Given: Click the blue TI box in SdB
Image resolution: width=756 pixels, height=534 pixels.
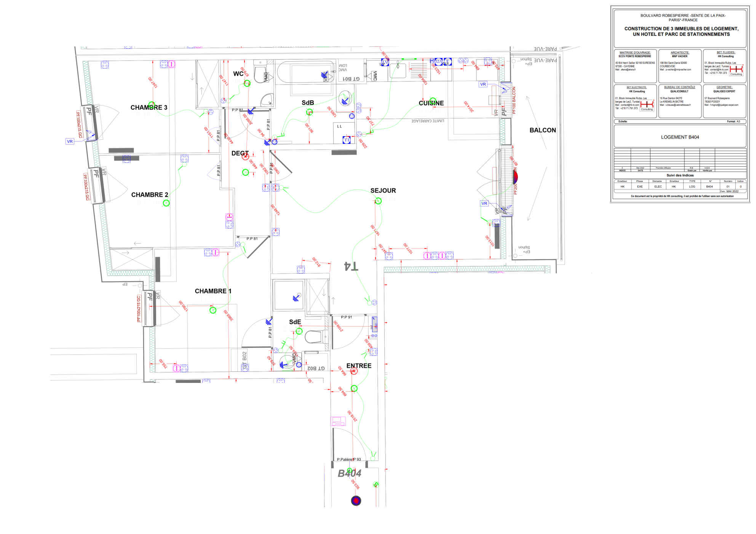Looking at the screenshot, I should pos(347,140).
